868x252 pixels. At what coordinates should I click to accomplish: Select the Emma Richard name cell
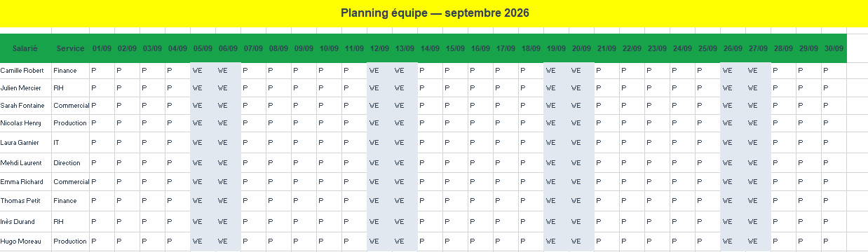(25, 182)
